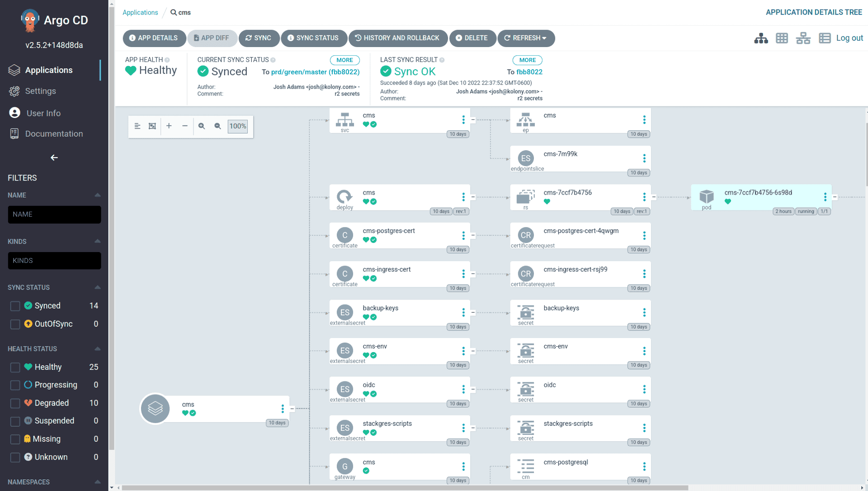Focus the NAME filter input
The image size is (868, 491).
pyautogui.click(x=54, y=215)
